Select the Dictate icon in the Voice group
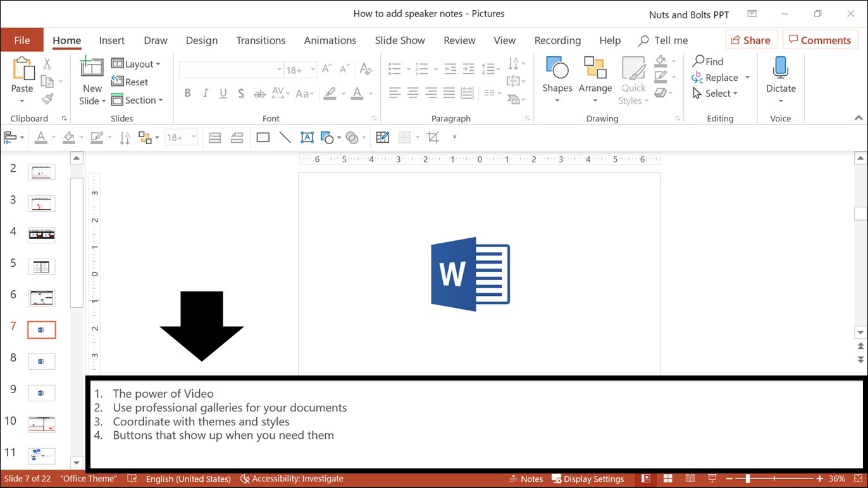This screenshot has width=868, height=488. pos(780,76)
